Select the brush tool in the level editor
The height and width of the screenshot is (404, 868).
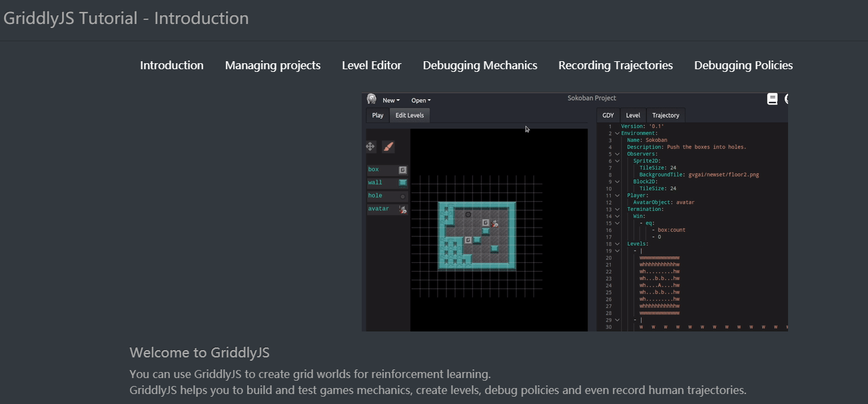pos(389,146)
